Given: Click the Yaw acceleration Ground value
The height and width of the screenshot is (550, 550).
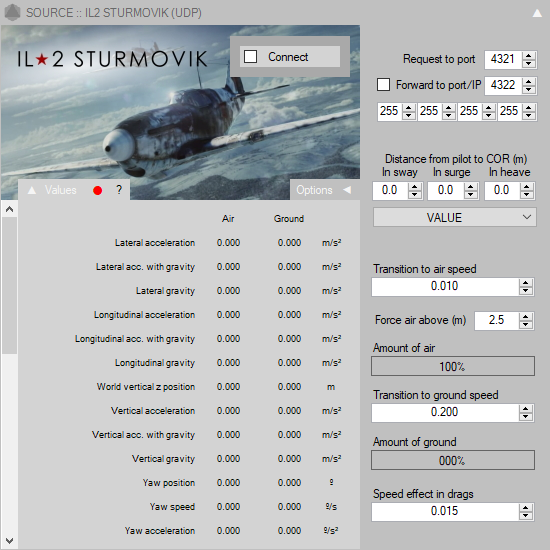Looking at the screenshot, I should click(x=289, y=531).
